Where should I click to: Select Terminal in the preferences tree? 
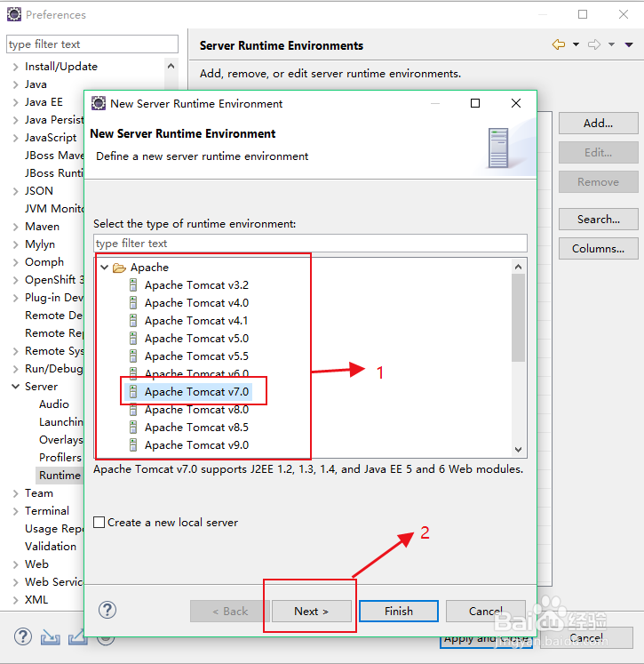[x=47, y=511]
